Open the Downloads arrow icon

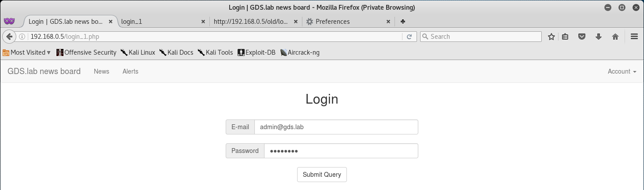point(599,37)
